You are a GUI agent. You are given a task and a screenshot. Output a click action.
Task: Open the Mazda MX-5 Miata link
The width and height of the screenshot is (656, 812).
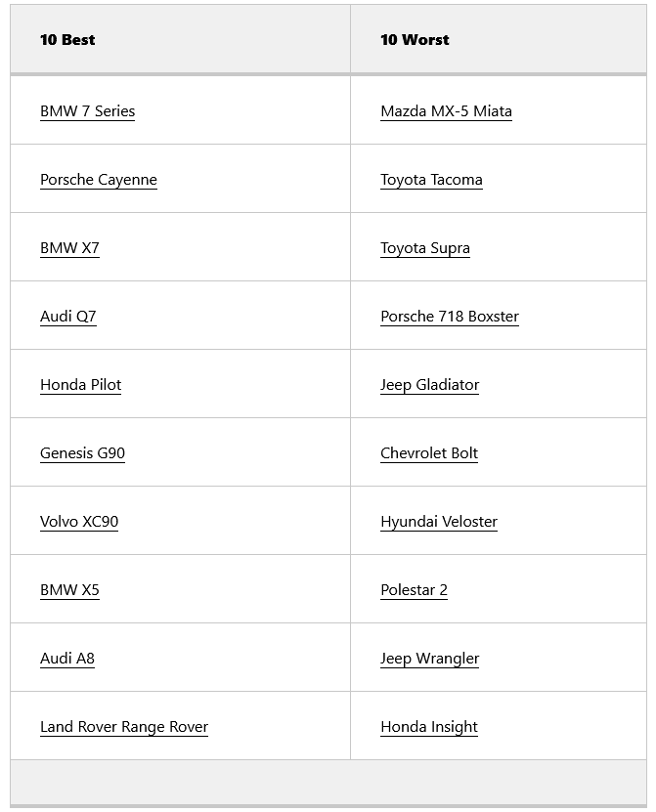(446, 111)
